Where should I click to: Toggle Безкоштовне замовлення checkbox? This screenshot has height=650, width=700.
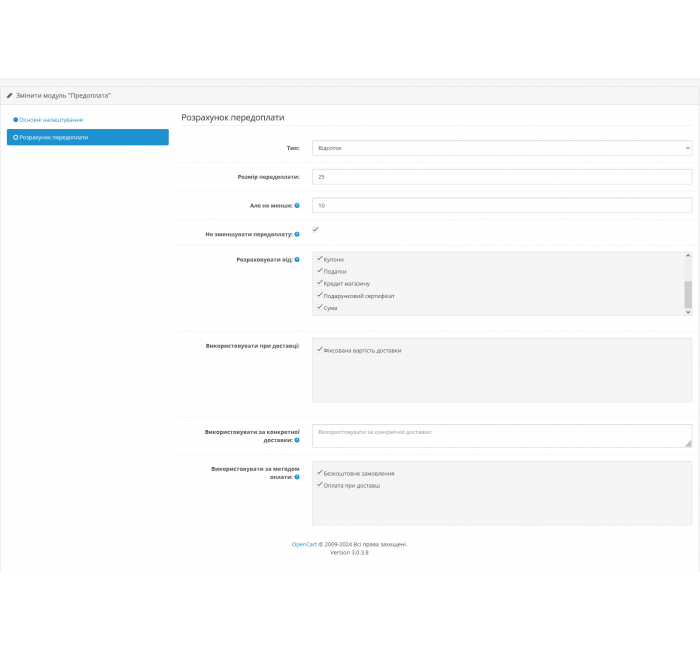coord(320,472)
